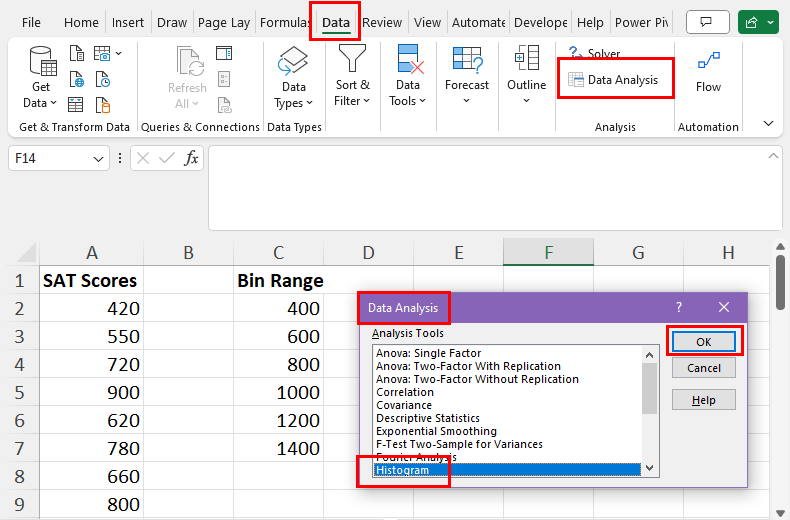Open the File tab
This screenshot has width=790, height=520.
[x=31, y=23]
